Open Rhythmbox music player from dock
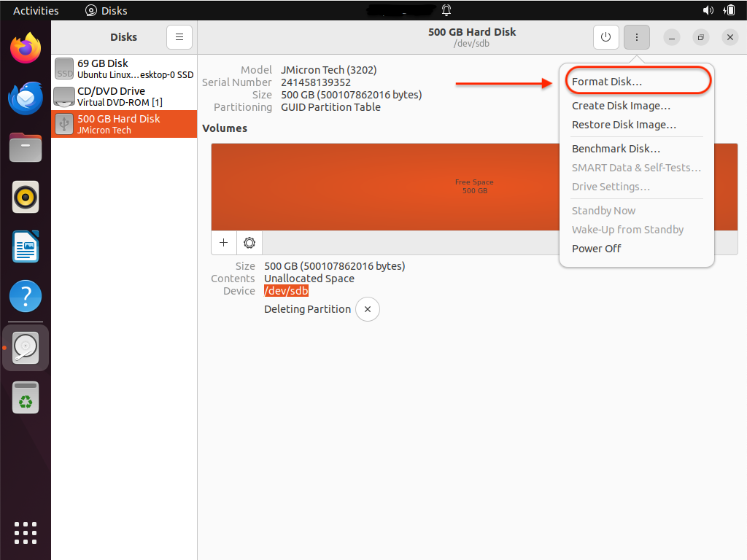Image resolution: width=747 pixels, height=560 pixels. (x=26, y=197)
